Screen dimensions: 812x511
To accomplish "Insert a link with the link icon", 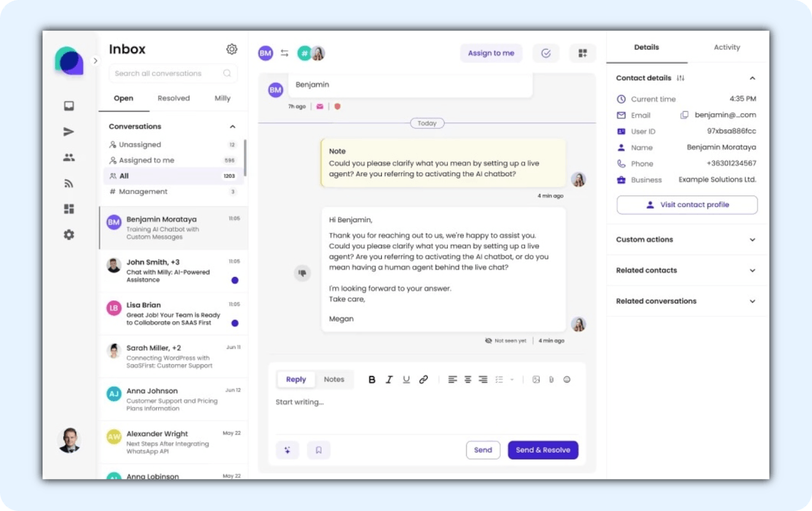I will (x=423, y=380).
